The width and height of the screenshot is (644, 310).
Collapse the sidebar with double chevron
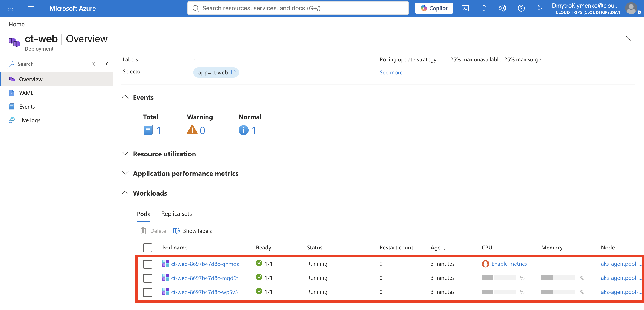point(106,64)
